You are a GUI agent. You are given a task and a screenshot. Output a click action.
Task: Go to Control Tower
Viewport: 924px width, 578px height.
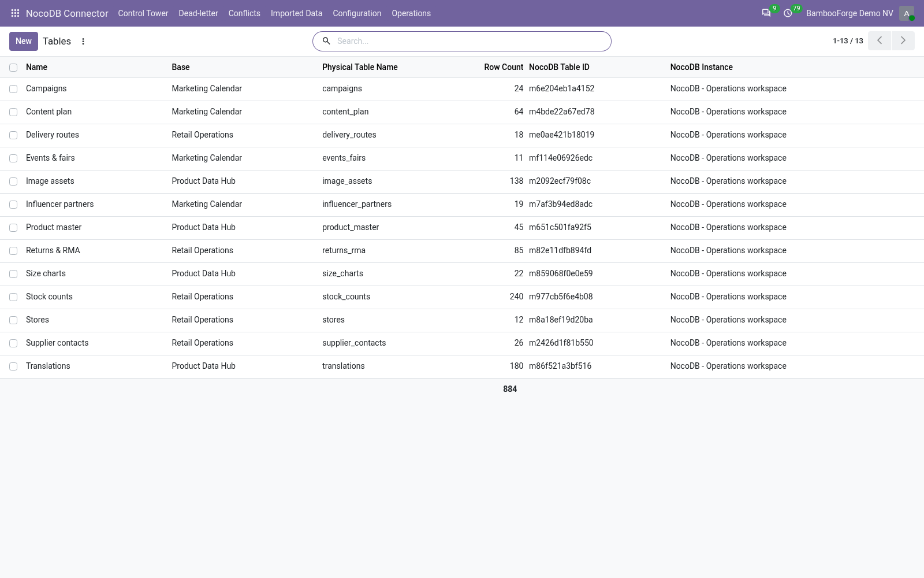coord(143,13)
